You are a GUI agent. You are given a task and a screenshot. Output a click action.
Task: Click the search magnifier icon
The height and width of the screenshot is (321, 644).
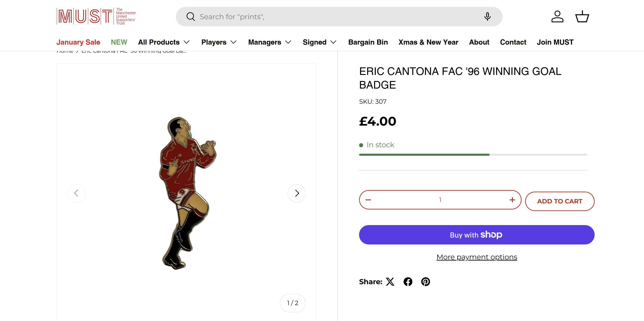point(191,17)
